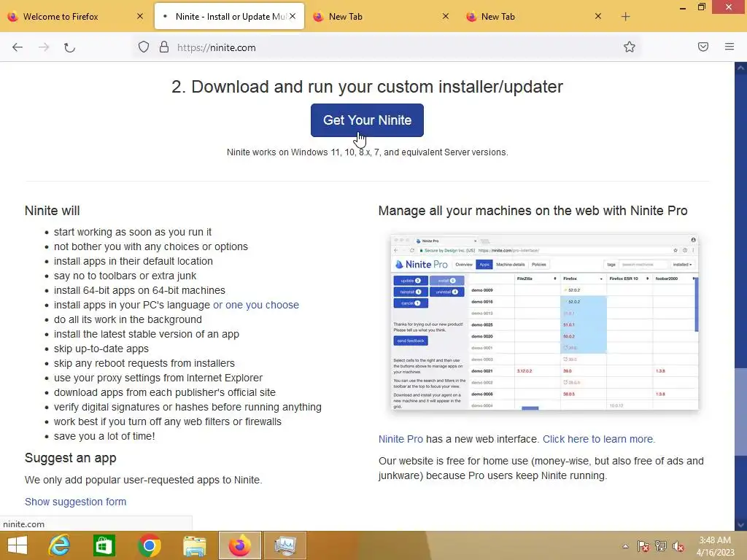Open the tracking protection shield
The height and width of the screenshot is (560, 747).
(x=144, y=47)
